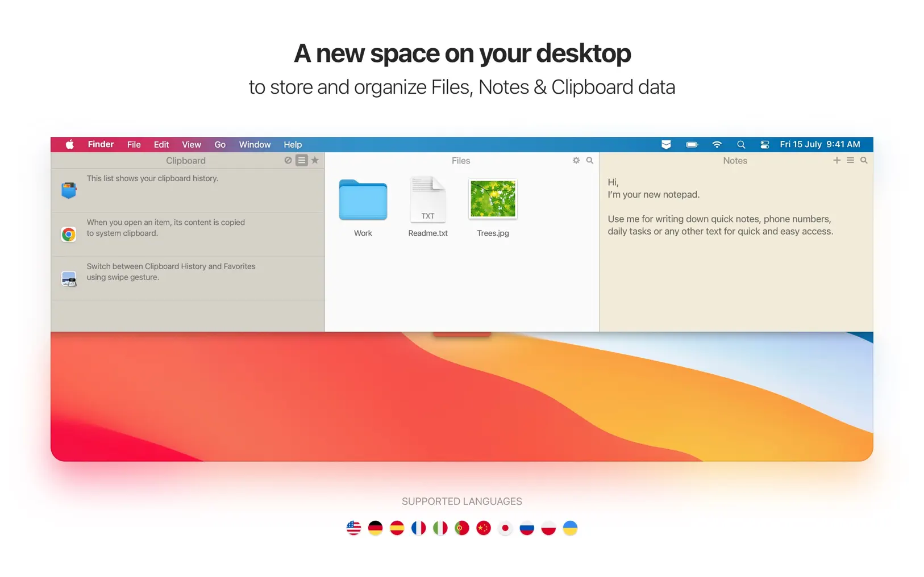The image size is (924, 577).
Task: Open the Files panel settings gear
Action: click(x=576, y=160)
